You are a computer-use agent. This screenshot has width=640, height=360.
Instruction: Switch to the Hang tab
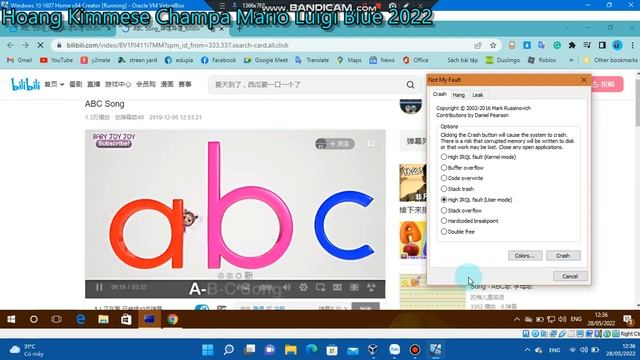point(458,95)
